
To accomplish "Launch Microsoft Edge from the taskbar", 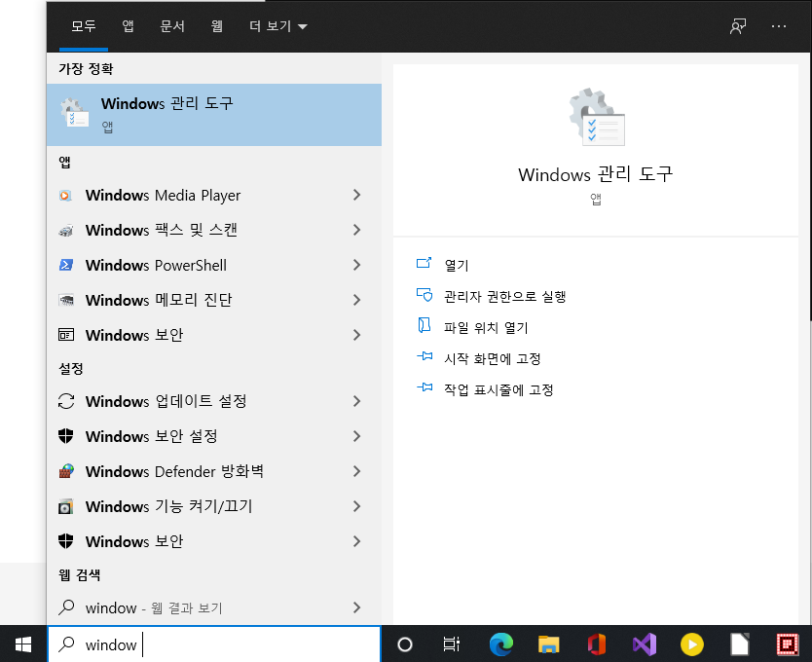I will (x=500, y=644).
